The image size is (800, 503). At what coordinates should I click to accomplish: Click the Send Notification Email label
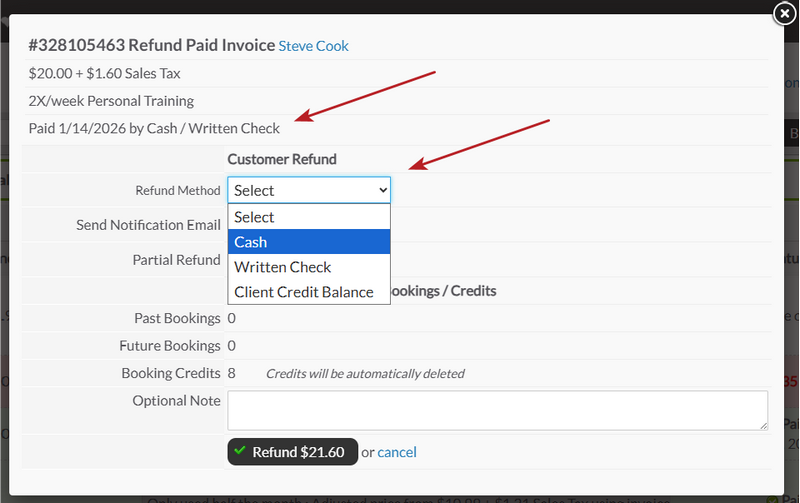[x=148, y=225]
